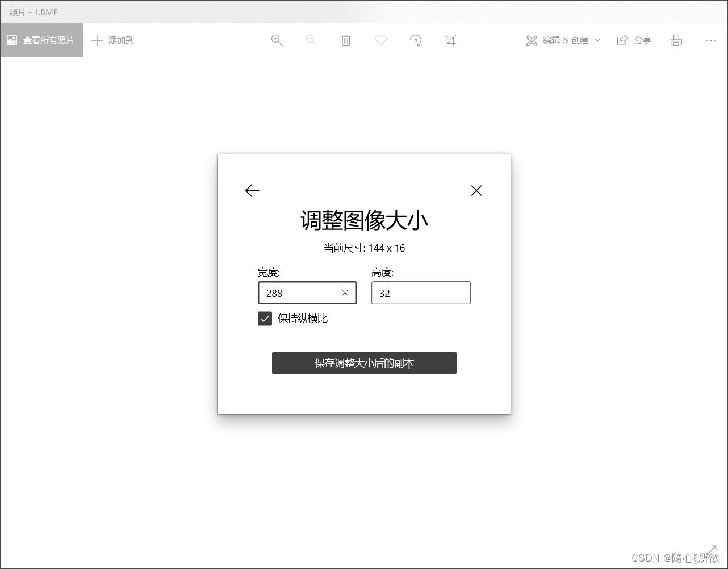Viewport: 728px width, 569px height.
Task: Click the 宽度 input field showing 288
Action: point(307,293)
